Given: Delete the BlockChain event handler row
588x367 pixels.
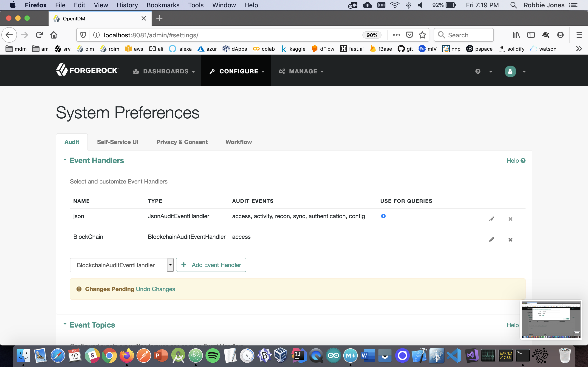Looking at the screenshot, I should click(510, 239).
